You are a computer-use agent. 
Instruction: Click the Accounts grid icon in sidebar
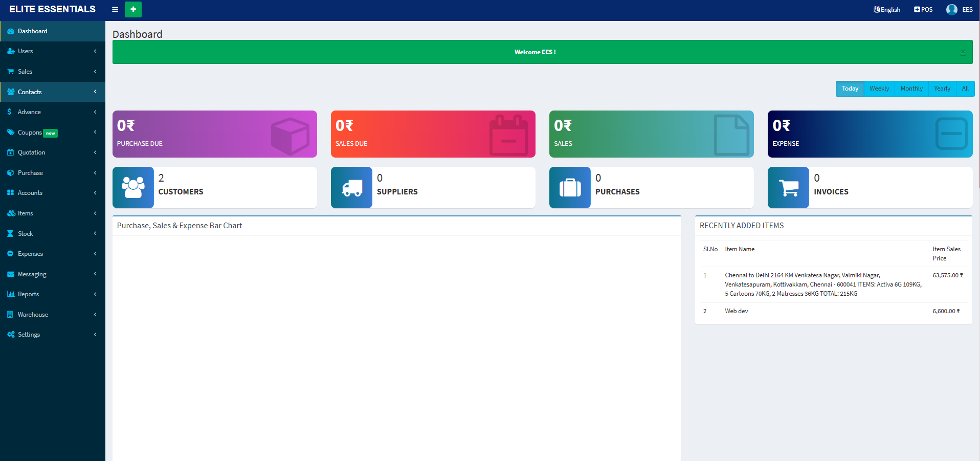10,193
